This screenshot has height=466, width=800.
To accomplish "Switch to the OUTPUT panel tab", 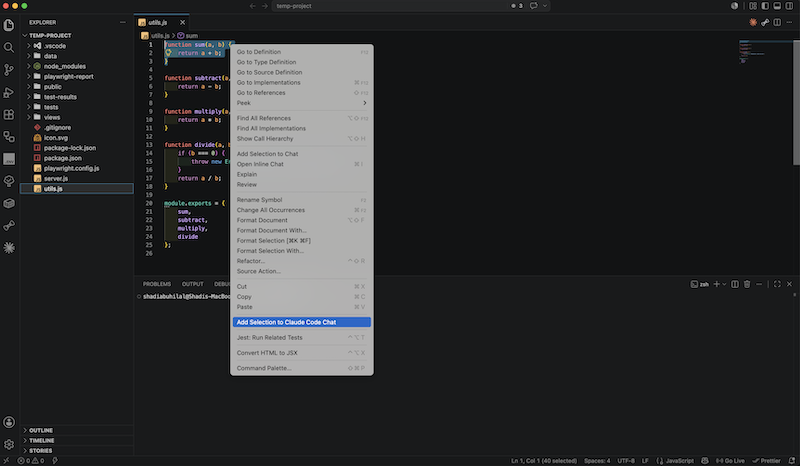I will point(192,284).
